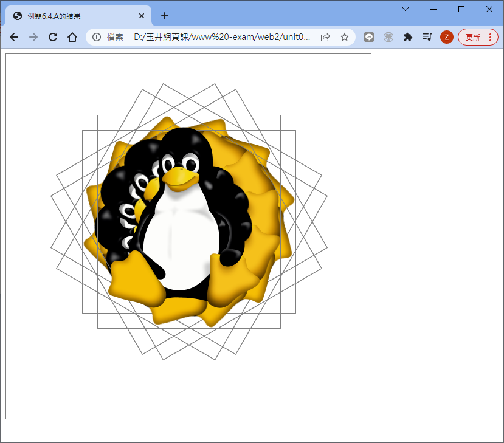Image resolution: width=504 pixels, height=443 pixels.
Task: Click the grey circular extension icon
Action: click(388, 38)
